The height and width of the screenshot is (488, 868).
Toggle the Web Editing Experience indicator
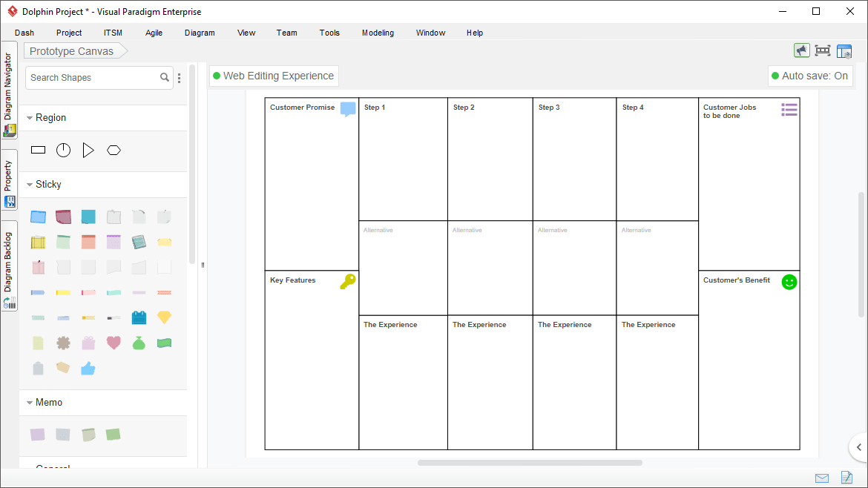(x=274, y=76)
